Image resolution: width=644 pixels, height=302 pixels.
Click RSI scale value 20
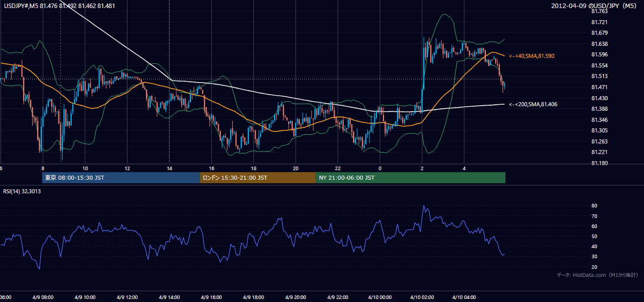point(595,267)
